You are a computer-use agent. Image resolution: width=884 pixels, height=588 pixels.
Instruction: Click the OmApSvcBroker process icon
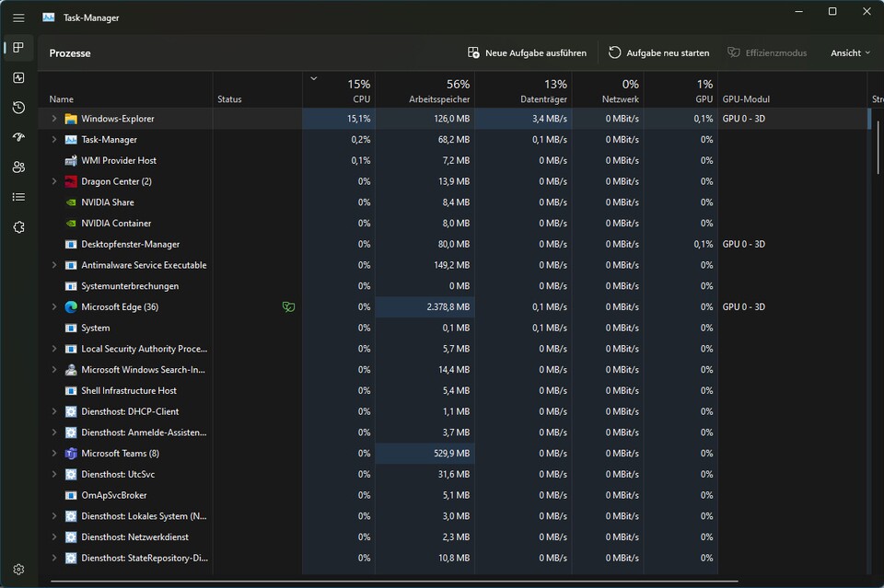71,495
